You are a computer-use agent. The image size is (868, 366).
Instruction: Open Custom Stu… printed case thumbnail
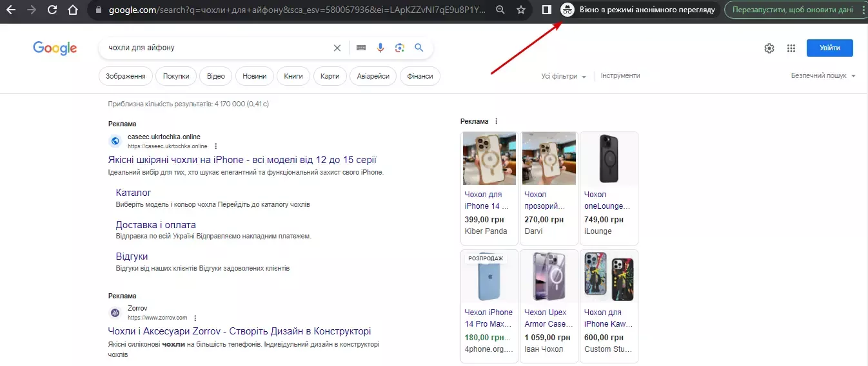point(609,276)
